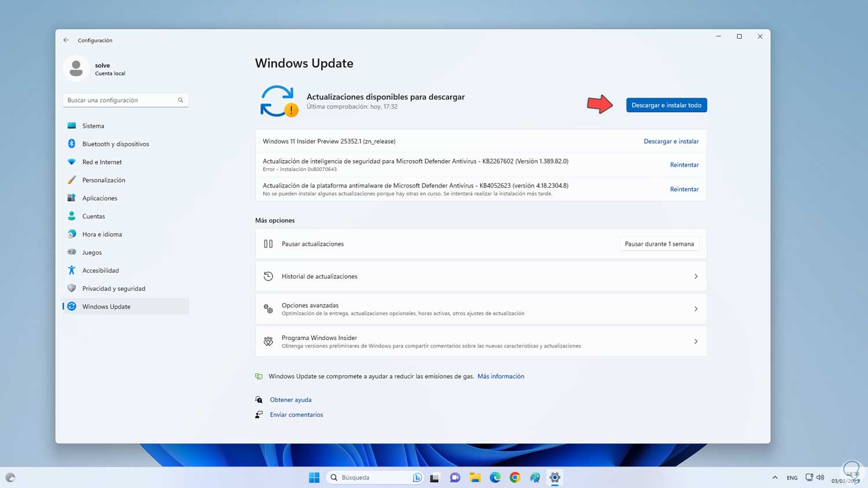
Task: Click the Obtener ayuda help icon
Action: pos(259,400)
